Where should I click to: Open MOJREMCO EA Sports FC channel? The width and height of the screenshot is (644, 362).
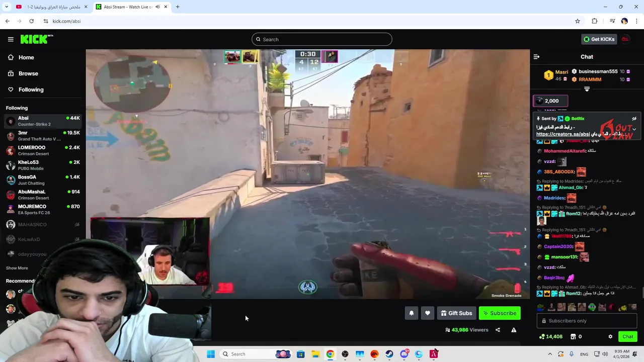pyautogui.click(x=43, y=210)
